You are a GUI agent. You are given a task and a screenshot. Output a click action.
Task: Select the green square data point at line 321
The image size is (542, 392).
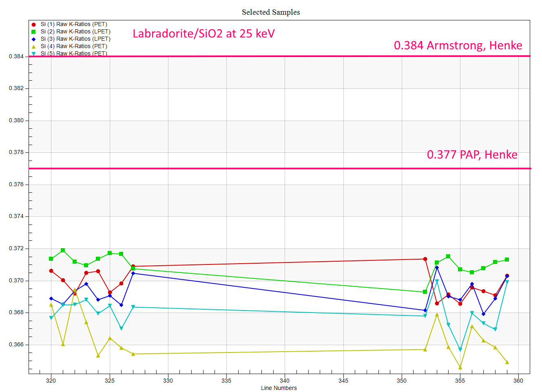click(63, 250)
